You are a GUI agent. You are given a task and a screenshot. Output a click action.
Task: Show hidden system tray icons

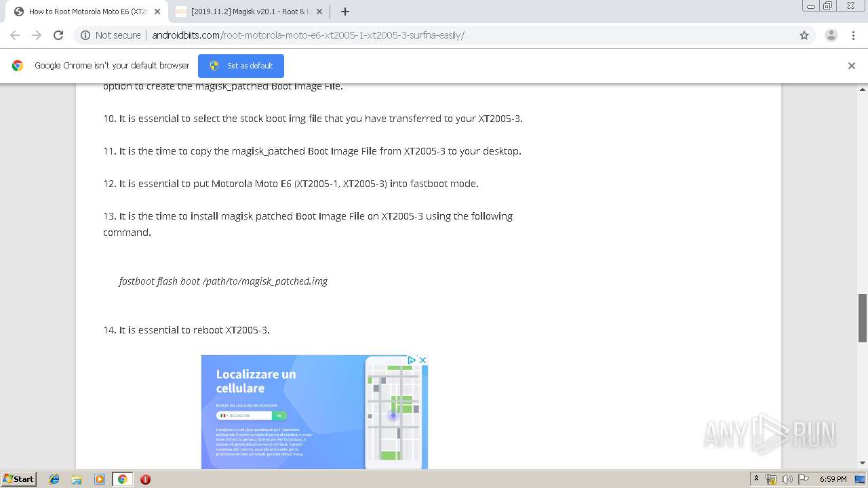click(756, 479)
